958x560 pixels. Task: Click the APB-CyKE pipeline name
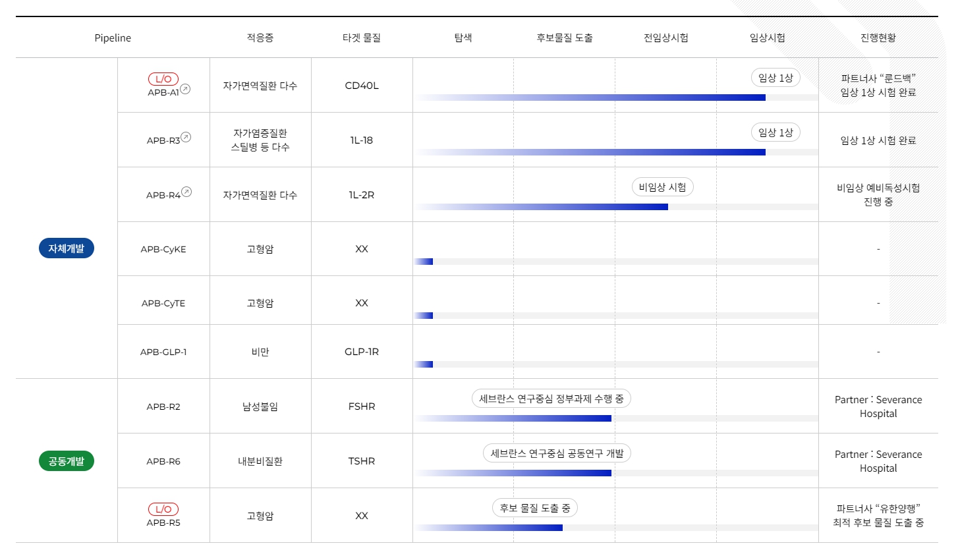tap(163, 249)
